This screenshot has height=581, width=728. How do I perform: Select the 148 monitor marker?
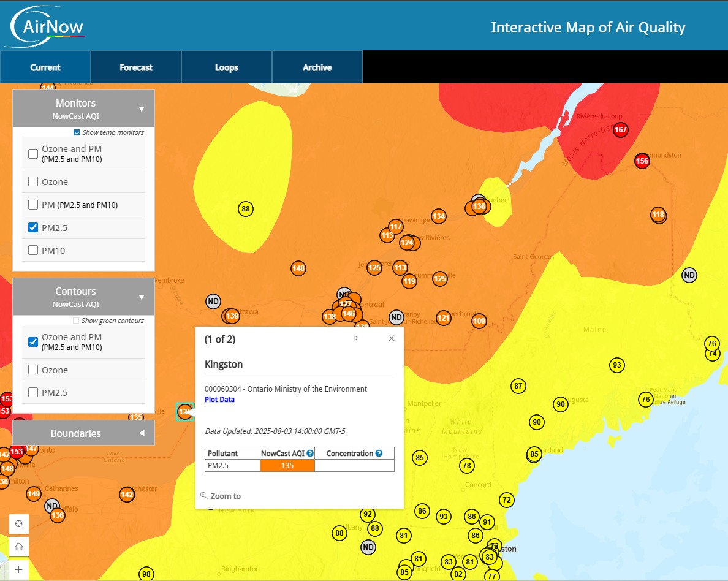click(298, 268)
